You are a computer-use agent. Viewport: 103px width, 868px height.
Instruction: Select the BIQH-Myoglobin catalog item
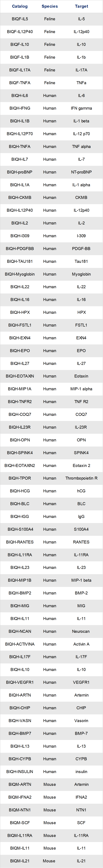click(x=20, y=274)
